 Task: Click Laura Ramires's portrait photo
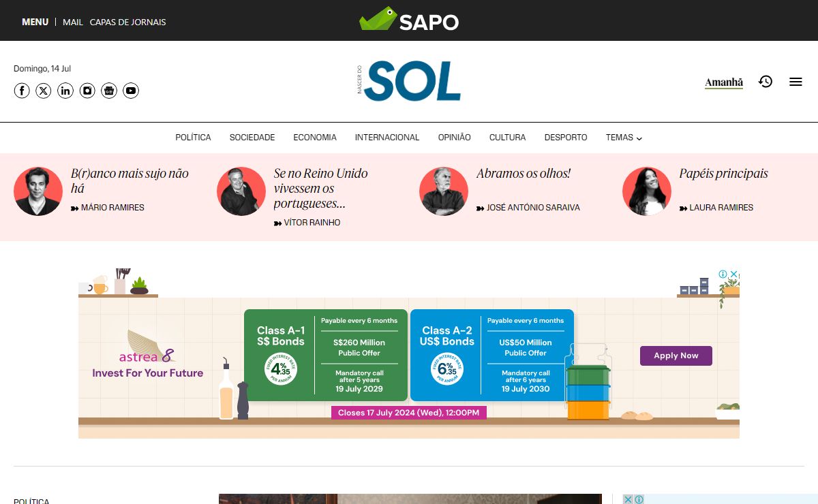(x=647, y=191)
